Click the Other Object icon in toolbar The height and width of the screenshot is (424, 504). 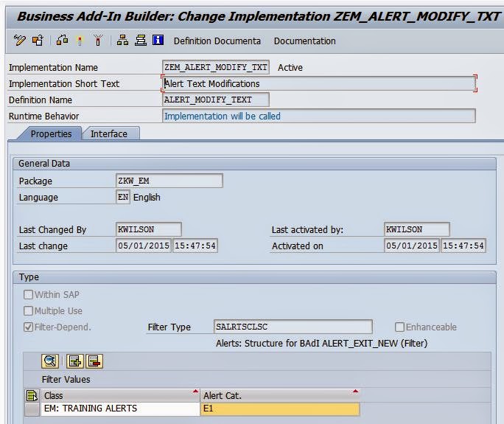38,41
